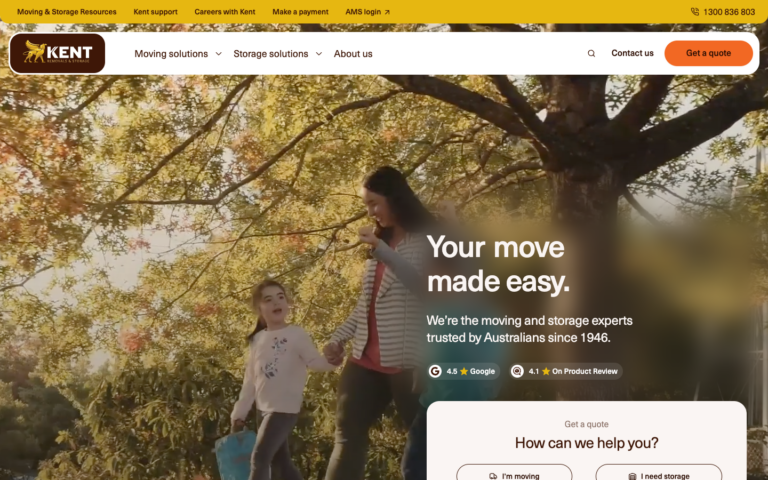The image size is (768, 480).
Task: Select the Make a payment link
Action: pos(300,12)
